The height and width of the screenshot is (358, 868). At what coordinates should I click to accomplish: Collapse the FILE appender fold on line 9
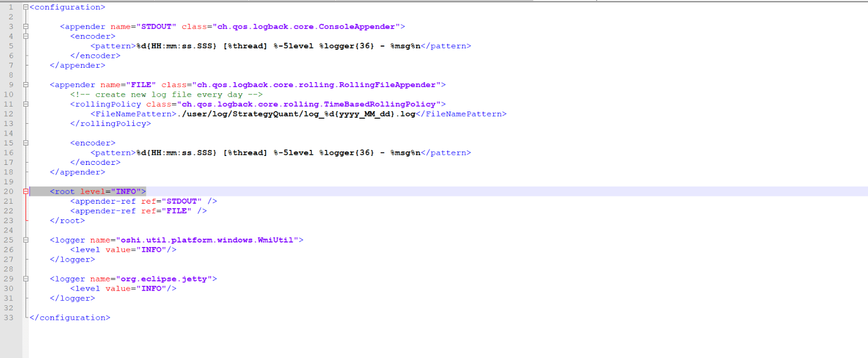coord(26,85)
